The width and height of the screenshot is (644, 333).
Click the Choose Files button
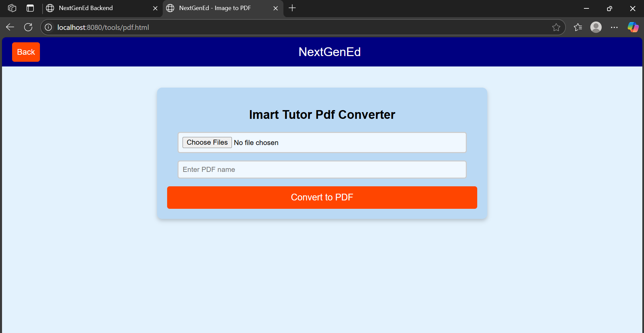[207, 142]
